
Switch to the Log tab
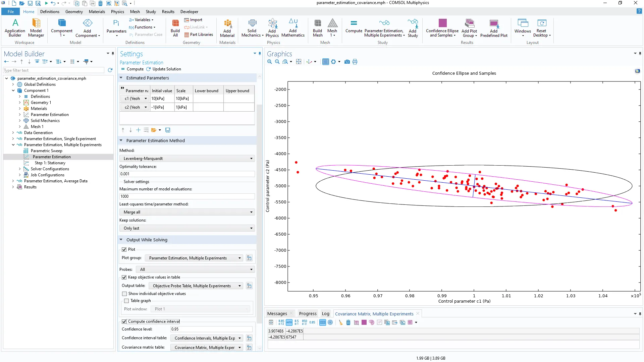point(325,314)
